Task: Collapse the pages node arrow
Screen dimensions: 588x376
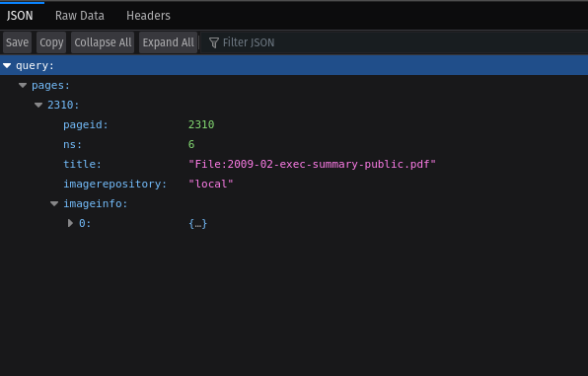Action: [x=23, y=86]
